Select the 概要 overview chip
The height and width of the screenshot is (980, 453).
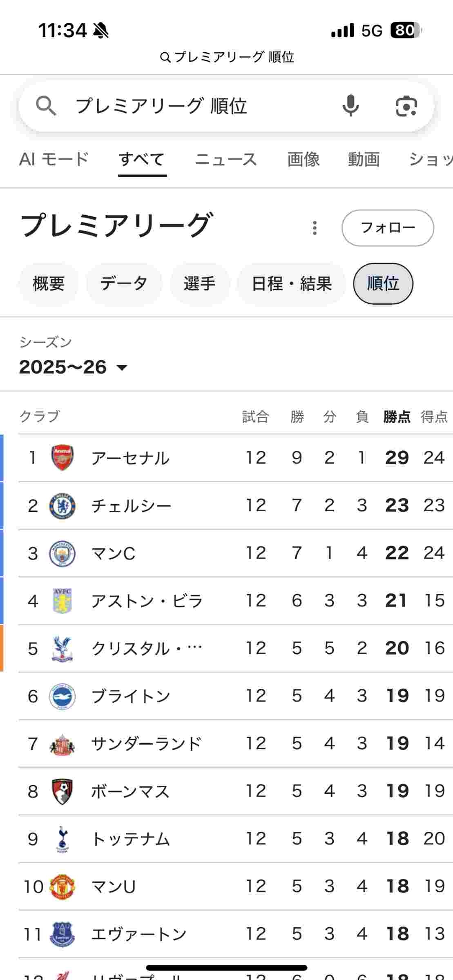pos(49,284)
